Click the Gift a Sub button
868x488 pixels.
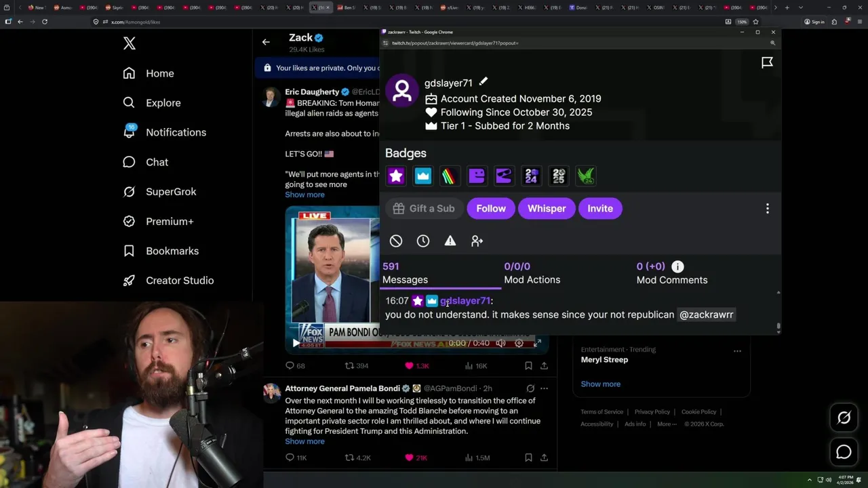pyautogui.click(x=425, y=209)
